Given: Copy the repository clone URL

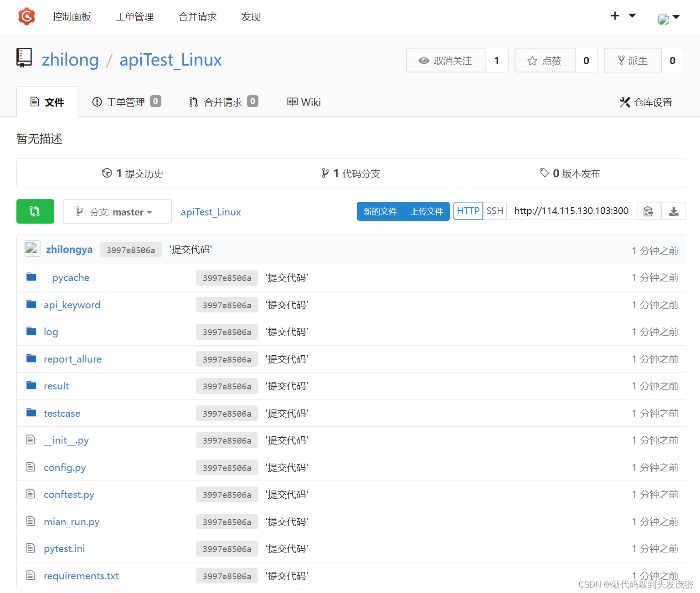Looking at the screenshot, I should [649, 211].
